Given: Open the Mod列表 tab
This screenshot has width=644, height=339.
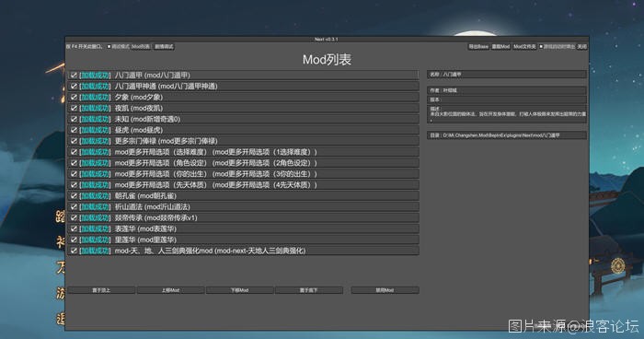Looking at the screenshot, I should click(x=141, y=47).
